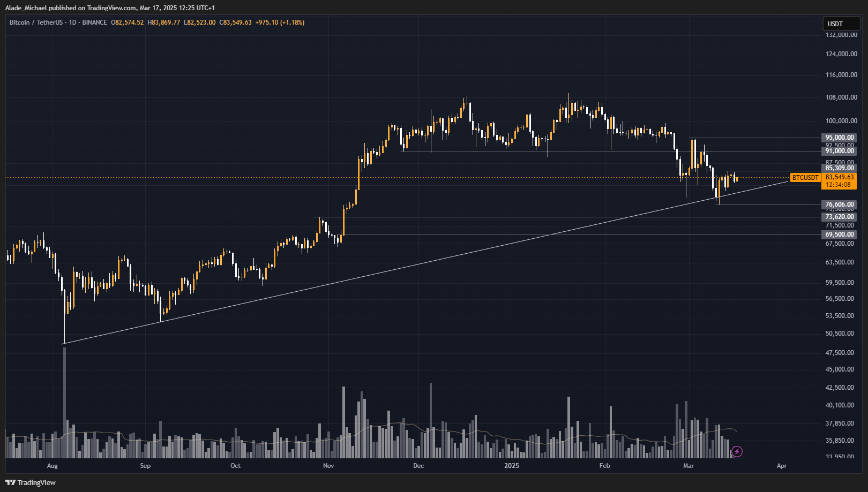Select the ascending trendline near its Sep touch
This screenshot has width=868, height=492.
(x=161, y=321)
